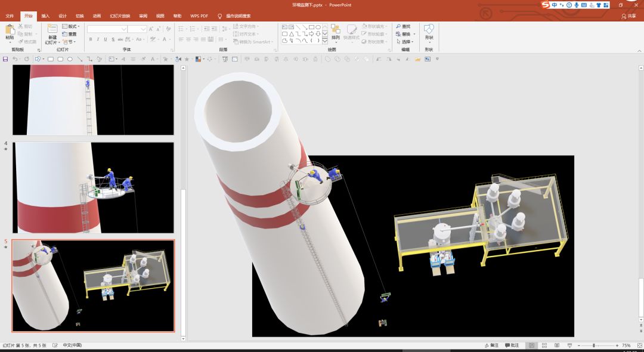Click the Paste (粘贴) icon
Viewport: 644px width, 352px height.
(x=10, y=30)
